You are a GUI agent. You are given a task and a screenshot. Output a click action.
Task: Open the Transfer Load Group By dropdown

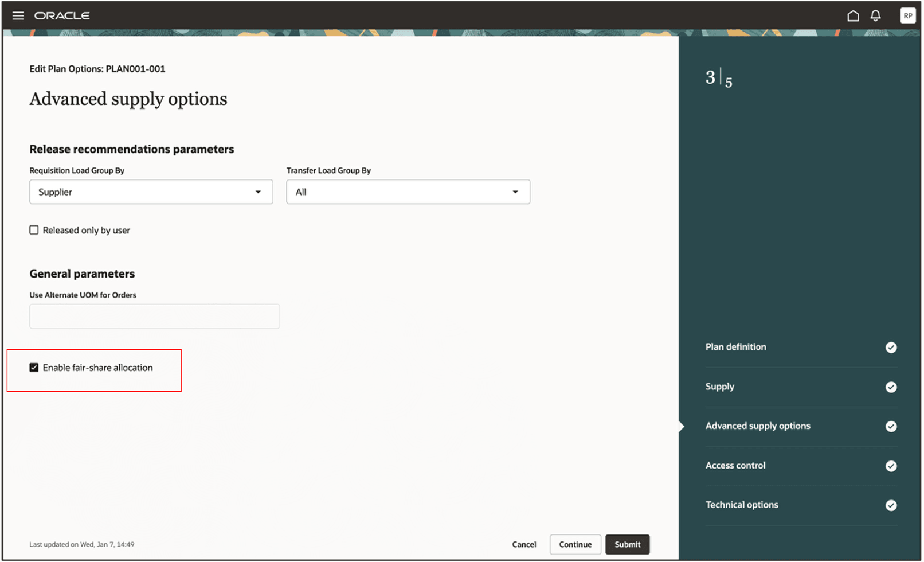(x=408, y=192)
